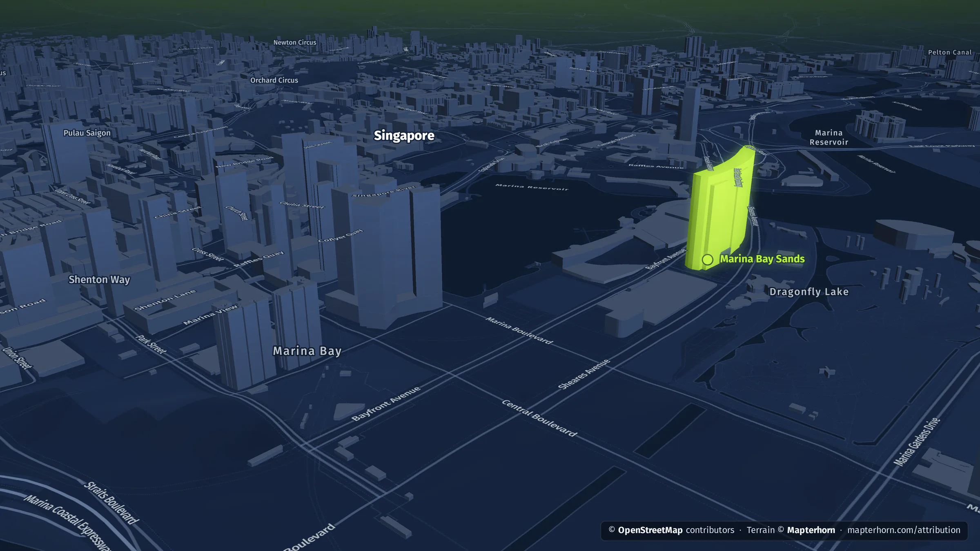This screenshot has width=980, height=551.
Task: Click the Orchard Circus label
Action: click(x=274, y=80)
